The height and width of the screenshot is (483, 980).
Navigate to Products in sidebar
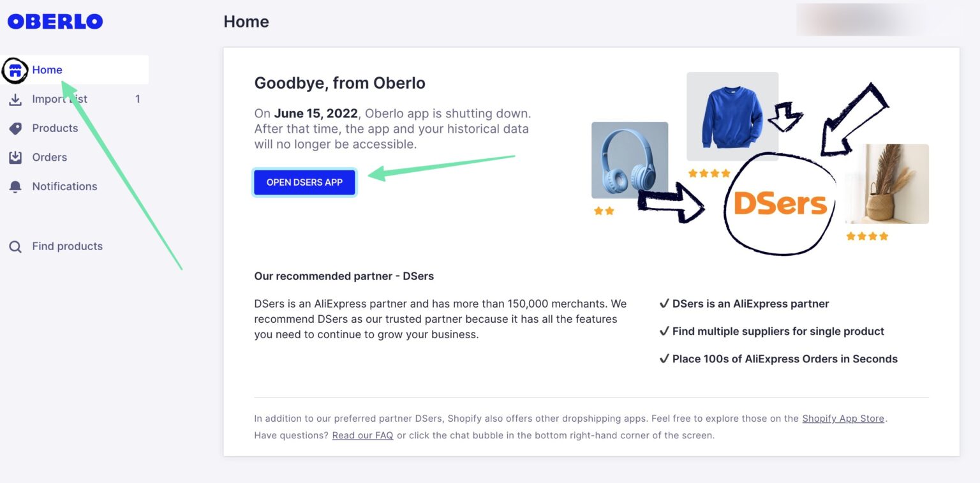55,128
